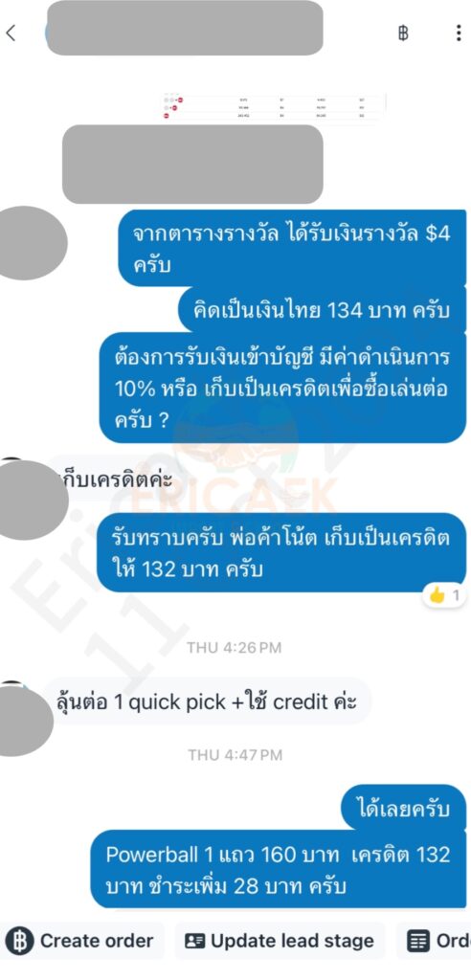This screenshot has width=471, height=980.
Task: Click the THU 4:26 PM timestamp
Action: [235, 648]
